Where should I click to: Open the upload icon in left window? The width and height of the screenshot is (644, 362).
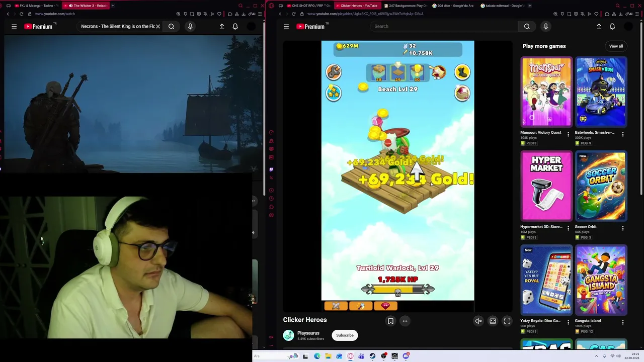222,26
